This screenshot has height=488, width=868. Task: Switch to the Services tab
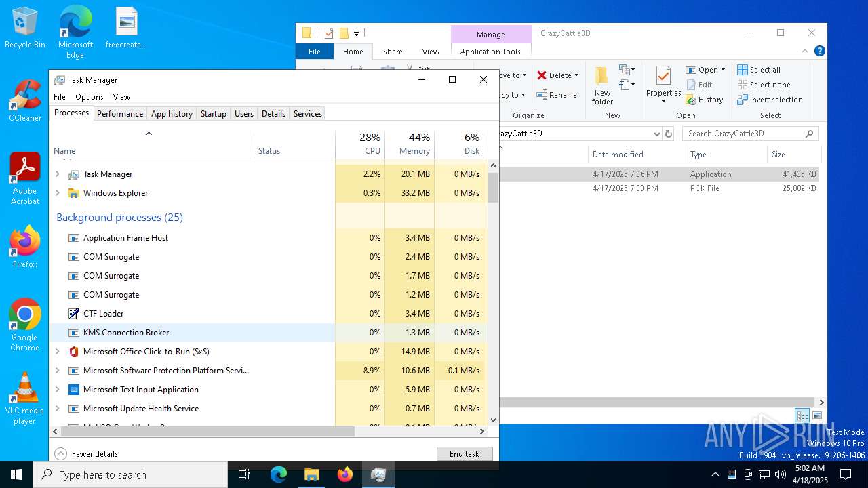(x=308, y=114)
